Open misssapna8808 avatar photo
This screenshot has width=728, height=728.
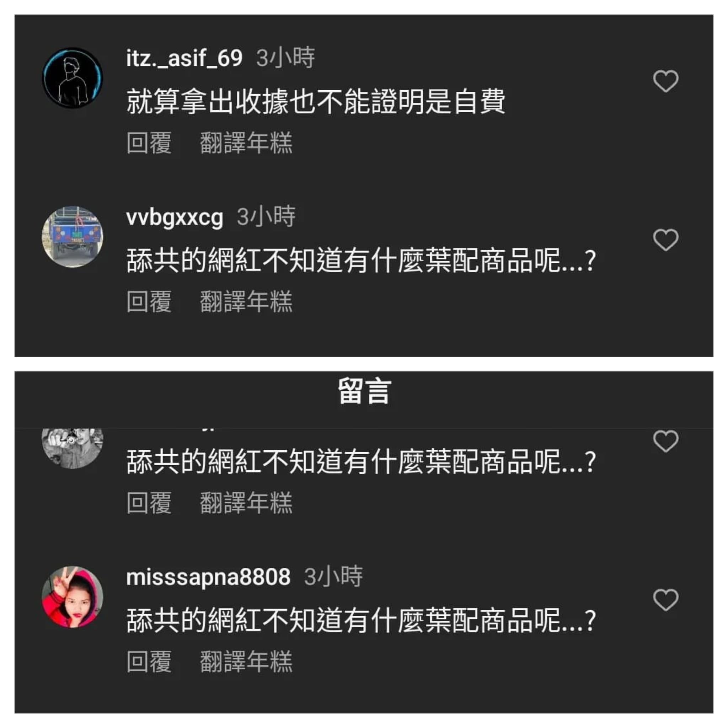(73, 596)
